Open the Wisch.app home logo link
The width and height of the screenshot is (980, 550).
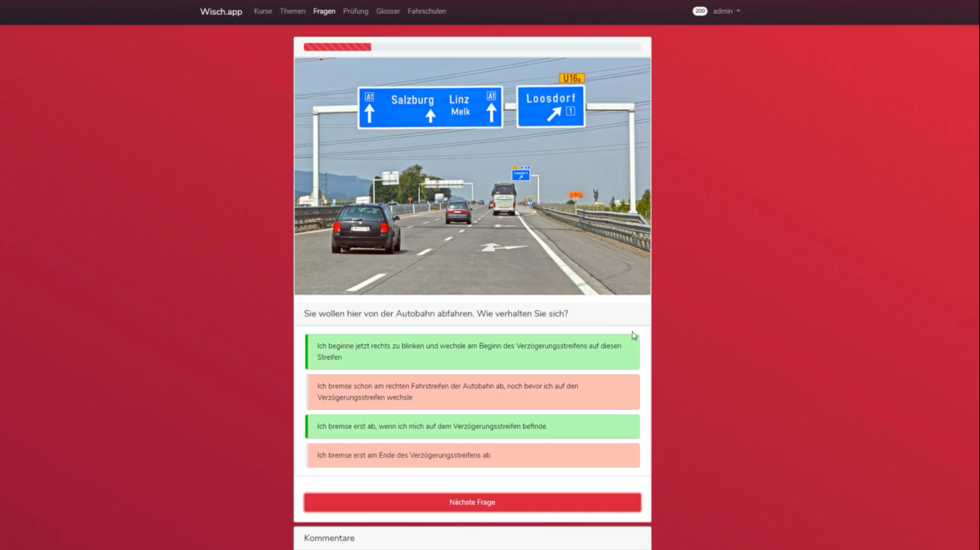pyautogui.click(x=220, y=11)
